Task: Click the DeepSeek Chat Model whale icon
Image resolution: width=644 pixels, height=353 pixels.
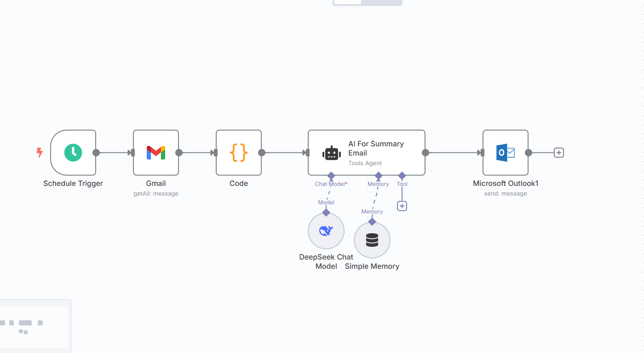Action: click(326, 231)
